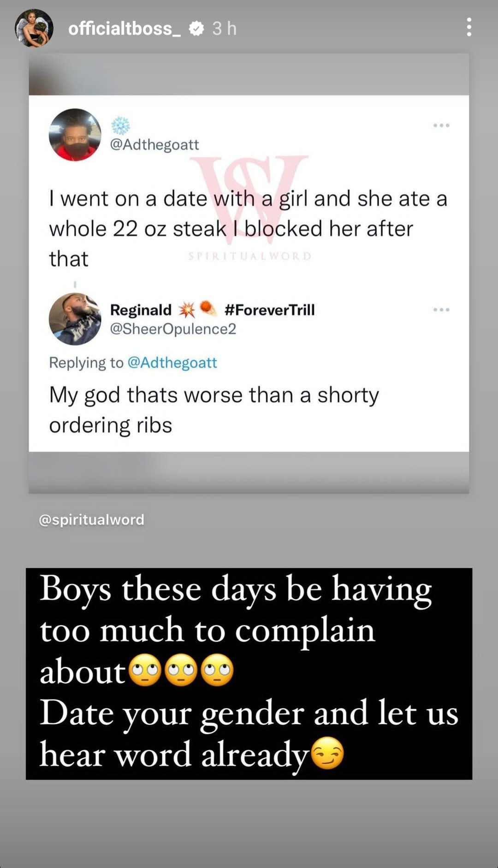Tap the snowflake emoji above @Adthegoatt
Screen dimensions: 498x868
tap(120, 126)
